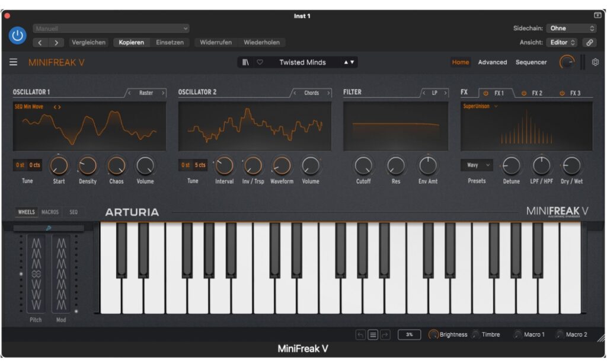This screenshot has height=364, width=607.
Task: Switch to the Home view
Action: click(x=460, y=62)
